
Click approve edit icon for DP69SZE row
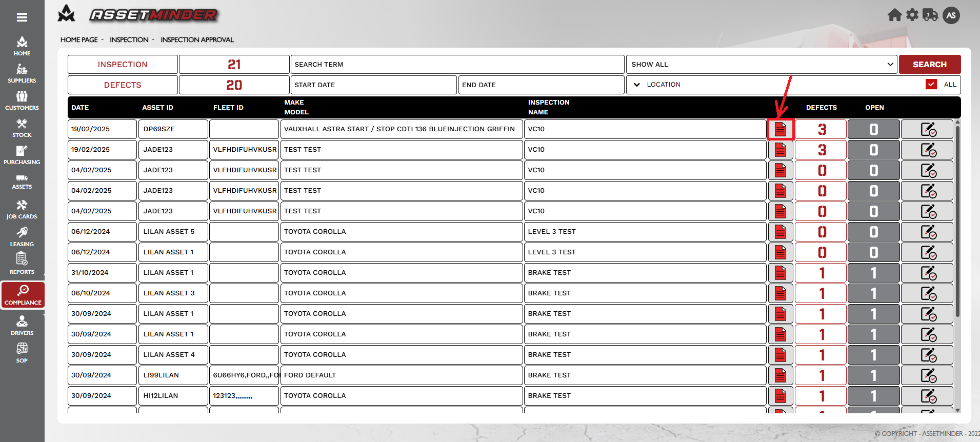point(927,129)
